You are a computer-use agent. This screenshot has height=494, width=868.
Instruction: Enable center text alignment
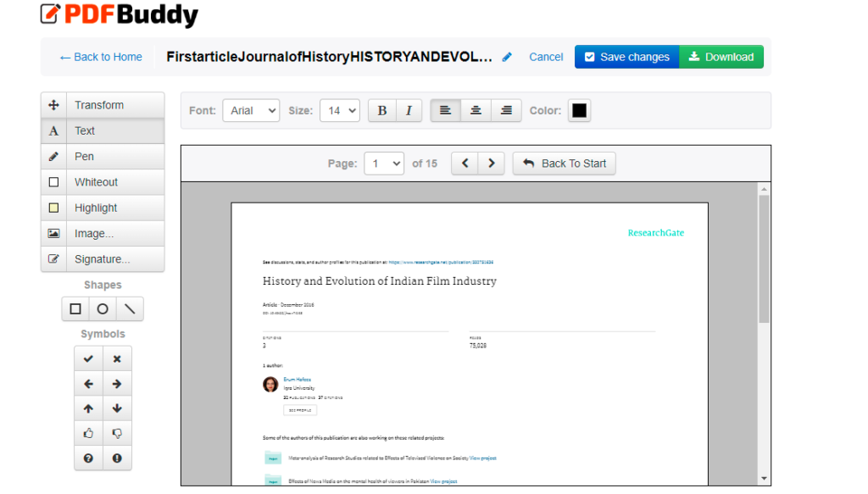coord(476,110)
